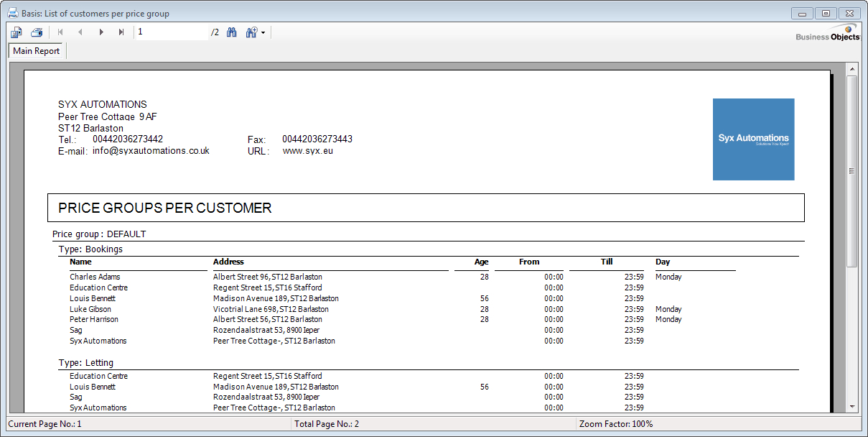
Task: Click the window title bar report icon
Action: point(12,13)
